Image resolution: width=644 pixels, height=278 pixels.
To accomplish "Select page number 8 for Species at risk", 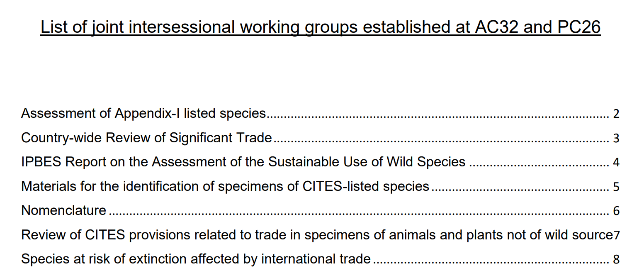I will point(616,259).
